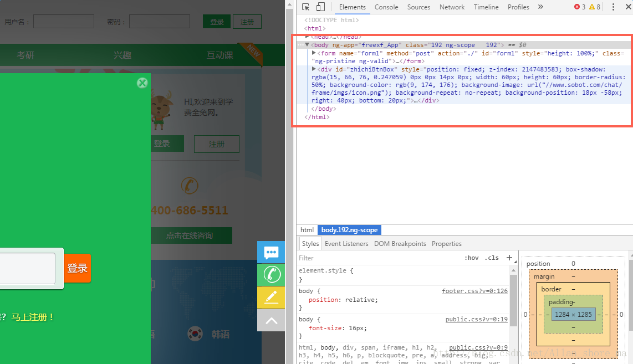Add new style rule plus icon
The width and height of the screenshot is (633, 364).
(509, 258)
